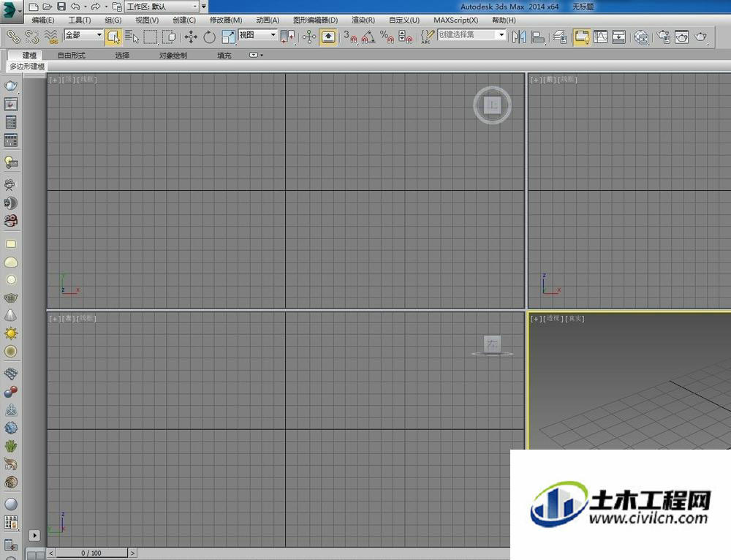The width and height of the screenshot is (731, 560).
Task: Open Edit Named Selection Sets
Action: (x=427, y=37)
